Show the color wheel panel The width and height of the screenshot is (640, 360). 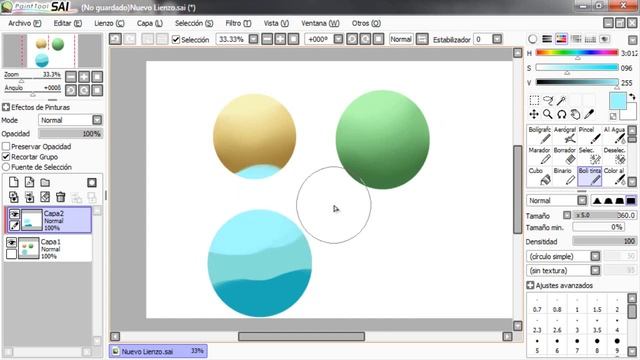coord(533,39)
